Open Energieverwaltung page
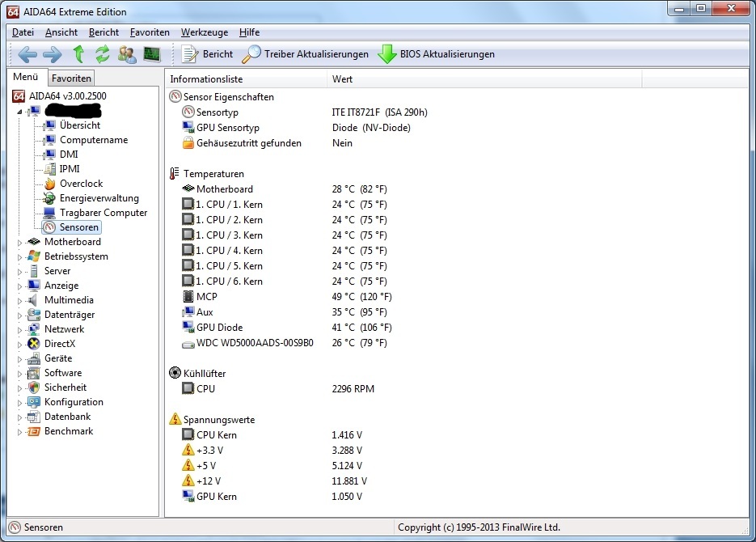The image size is (756, 542). (x=99, y=198)
